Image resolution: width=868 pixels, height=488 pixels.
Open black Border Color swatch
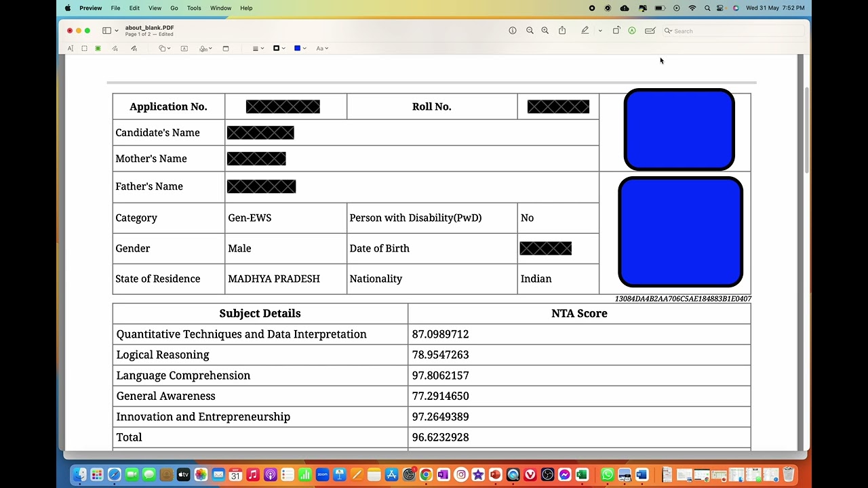(x=279, y=48)
